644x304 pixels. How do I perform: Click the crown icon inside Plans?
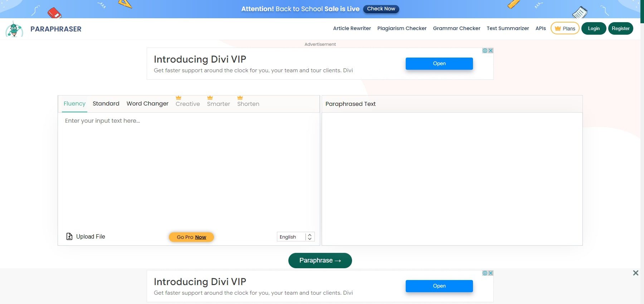(x=557, y=28)
